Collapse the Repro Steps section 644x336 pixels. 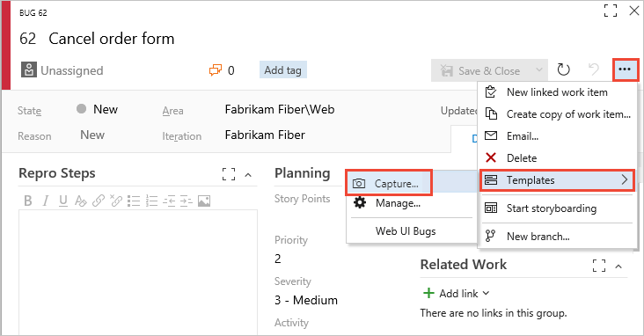tap(248, 175)
